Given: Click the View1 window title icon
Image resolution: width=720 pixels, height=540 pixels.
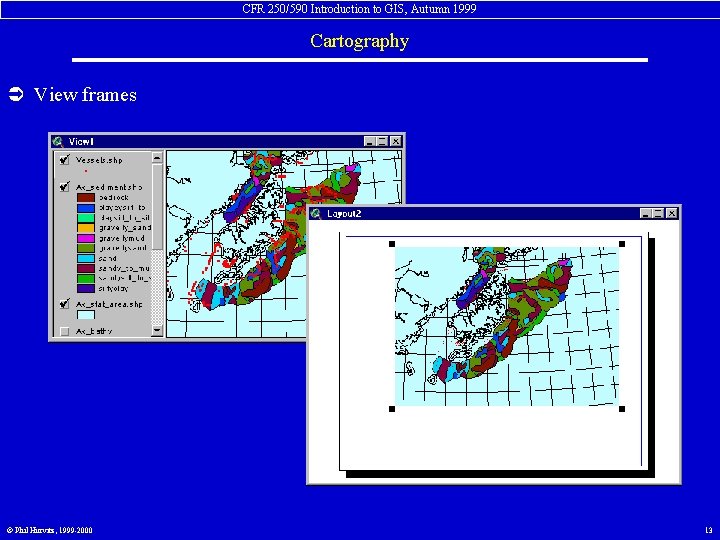Looking at the screenshot, I should [x=58, y=141].
